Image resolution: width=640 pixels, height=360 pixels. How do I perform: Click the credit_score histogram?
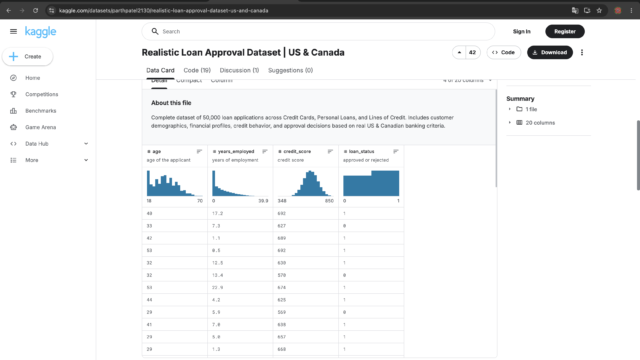pos(306,183)
